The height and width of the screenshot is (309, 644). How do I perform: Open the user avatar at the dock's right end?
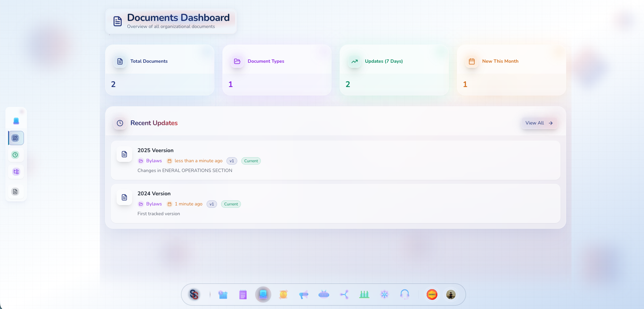click(451, 294)
